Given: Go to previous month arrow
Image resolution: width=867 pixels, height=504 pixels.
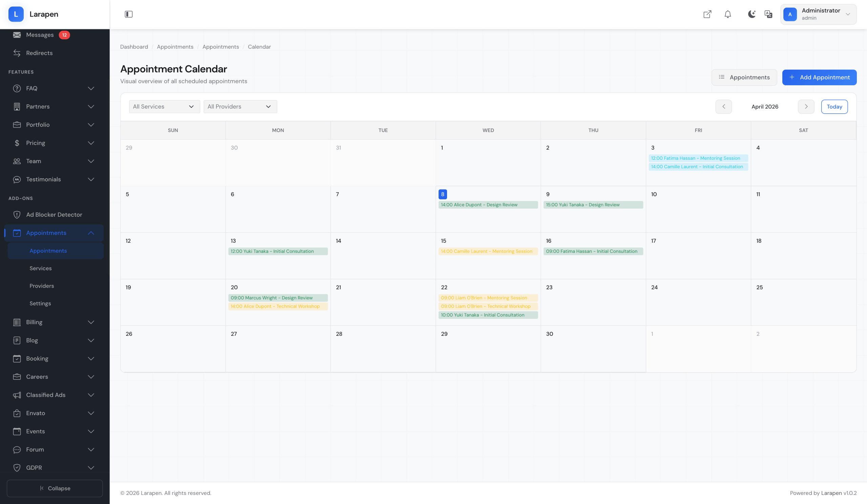Looking at the screenshot, I should (x=723, y=107).
